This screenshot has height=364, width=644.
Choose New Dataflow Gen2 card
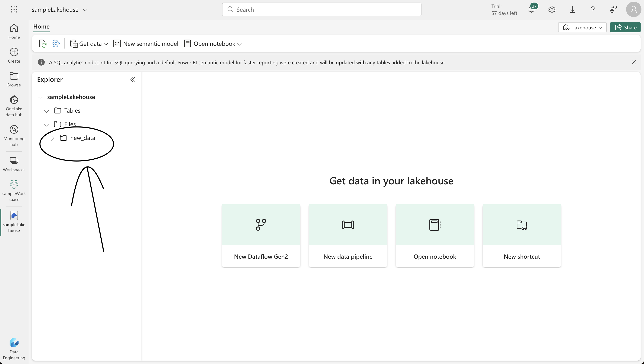click(x=261, y=236)
